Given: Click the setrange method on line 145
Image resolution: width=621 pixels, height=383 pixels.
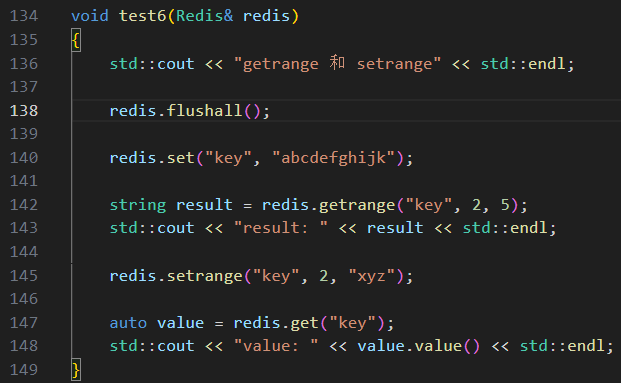Looking at the screenshot, I should (204, 276).
